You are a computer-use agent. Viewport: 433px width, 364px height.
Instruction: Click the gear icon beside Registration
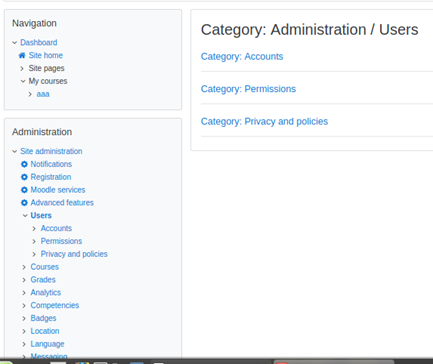pos(24,177)
